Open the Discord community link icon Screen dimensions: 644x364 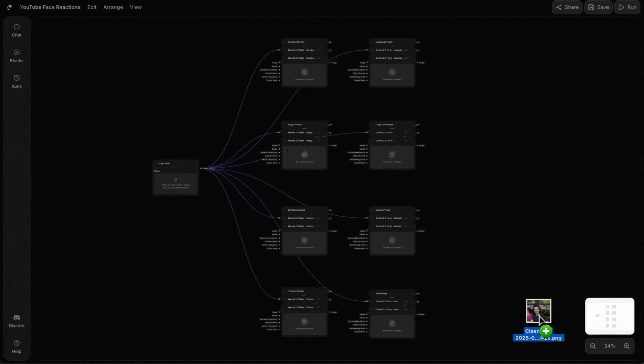pyautogui.click(x=17, y=321)
